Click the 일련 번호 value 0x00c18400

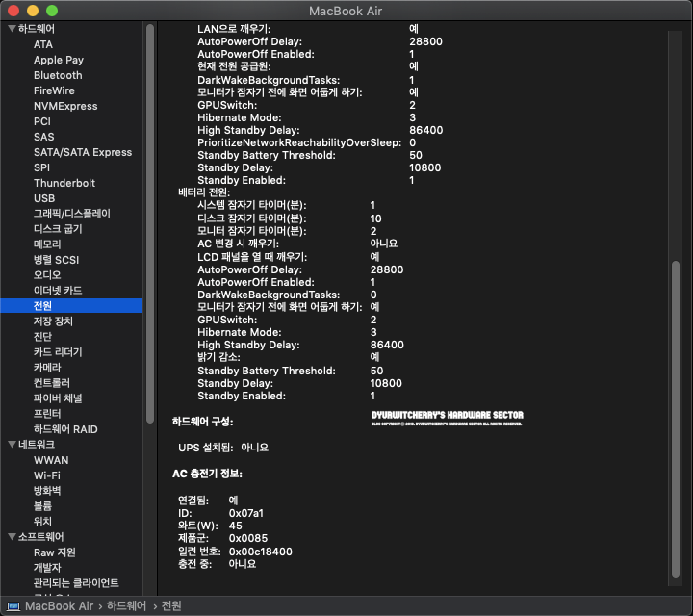(260, 552)
